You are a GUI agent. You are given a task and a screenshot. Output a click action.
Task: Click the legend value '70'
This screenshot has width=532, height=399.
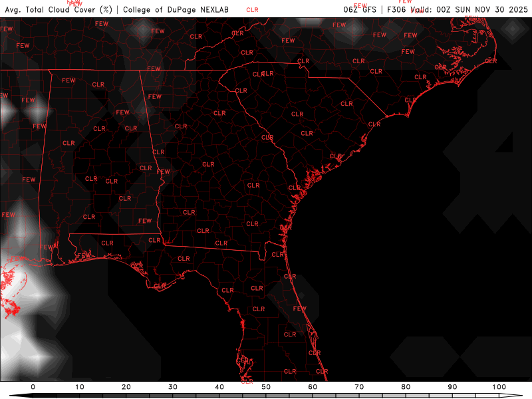[359, 387]
